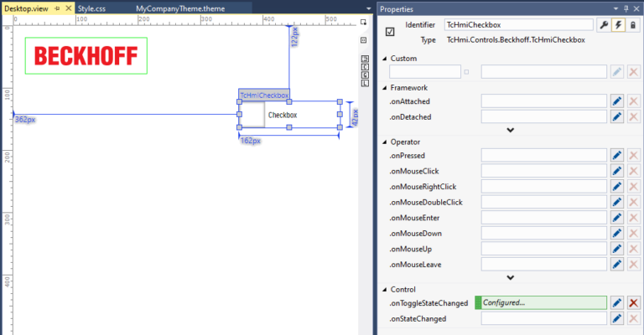Expand more events below .onMouseLeave
The width and height of the screenshot is (644, 335).
510,278
